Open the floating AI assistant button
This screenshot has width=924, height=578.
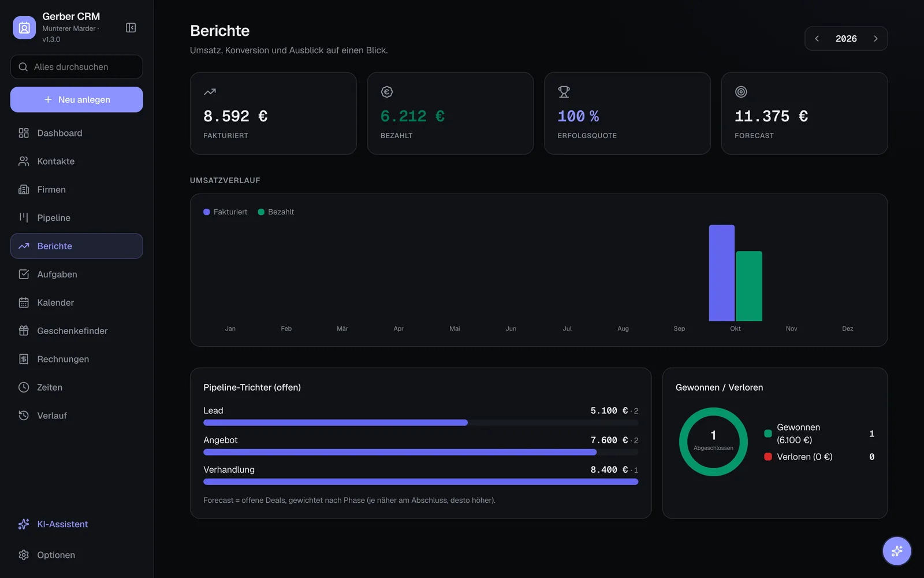tap(897, 551)
